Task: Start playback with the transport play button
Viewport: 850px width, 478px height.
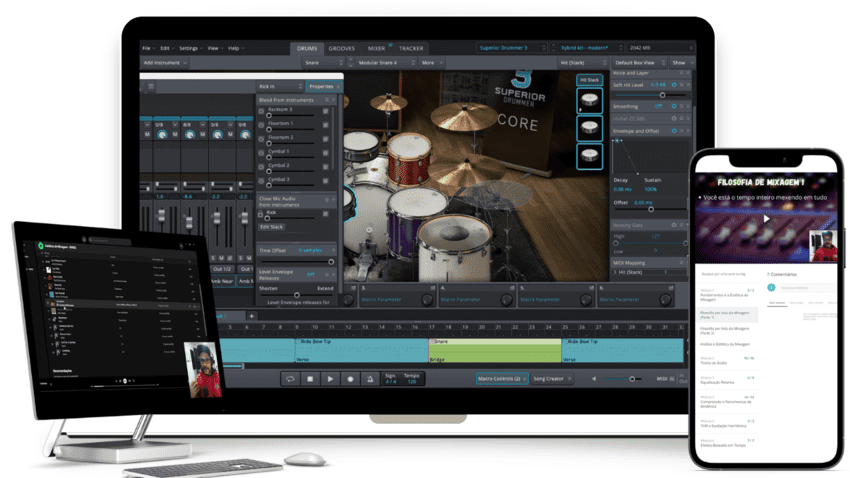Action: 330,379
